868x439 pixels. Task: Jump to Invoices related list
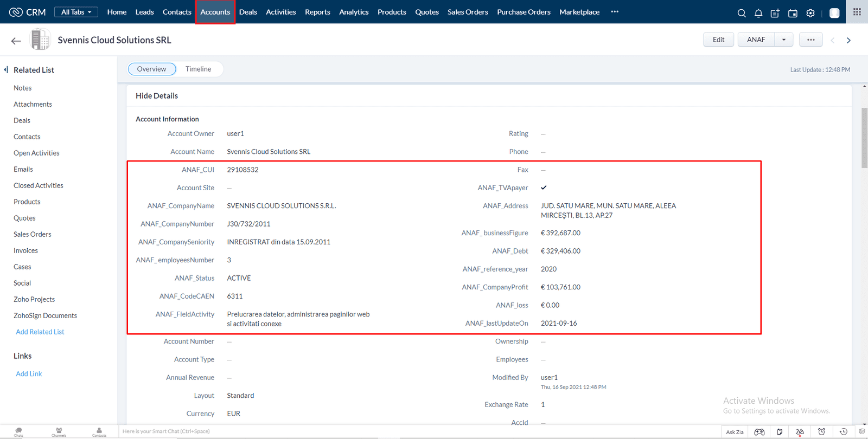[25, 250]
